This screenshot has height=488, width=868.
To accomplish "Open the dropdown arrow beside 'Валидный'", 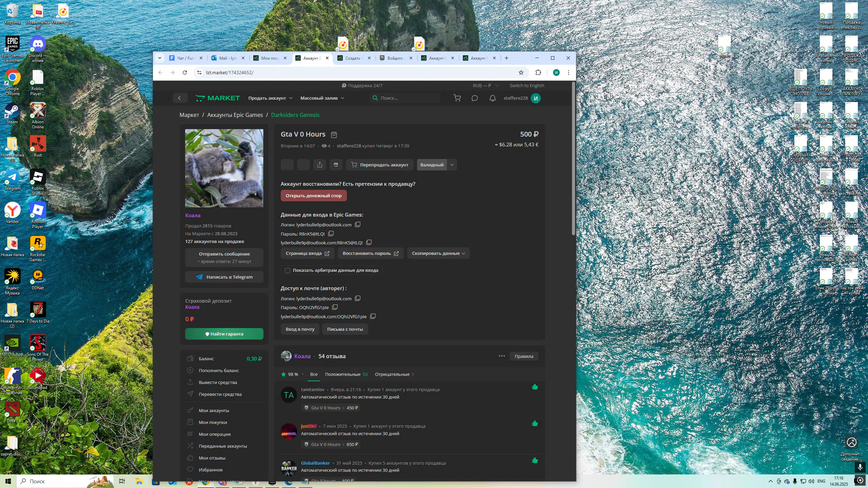I will tap(452, 165).
